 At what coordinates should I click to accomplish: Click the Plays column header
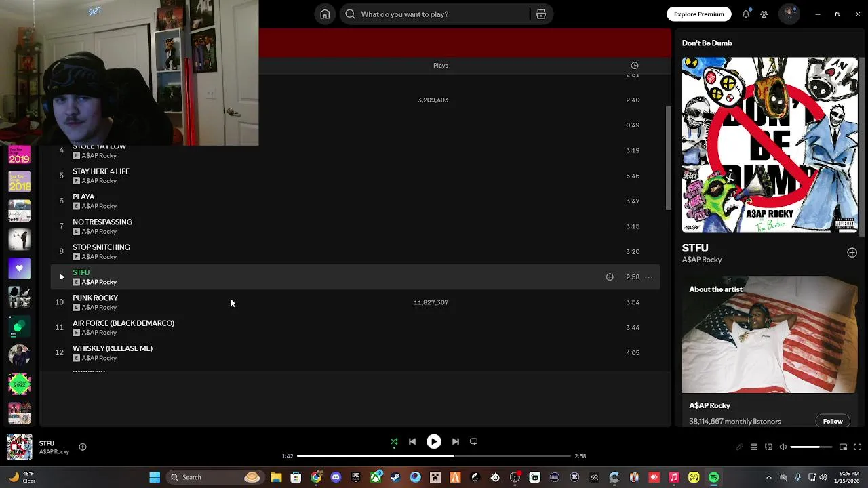click(x=441, y=66)
